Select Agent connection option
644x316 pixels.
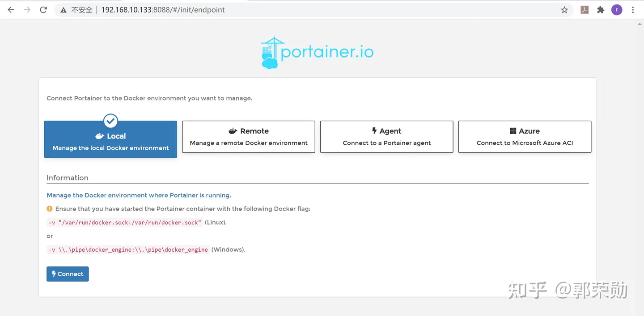click(387, 137)
